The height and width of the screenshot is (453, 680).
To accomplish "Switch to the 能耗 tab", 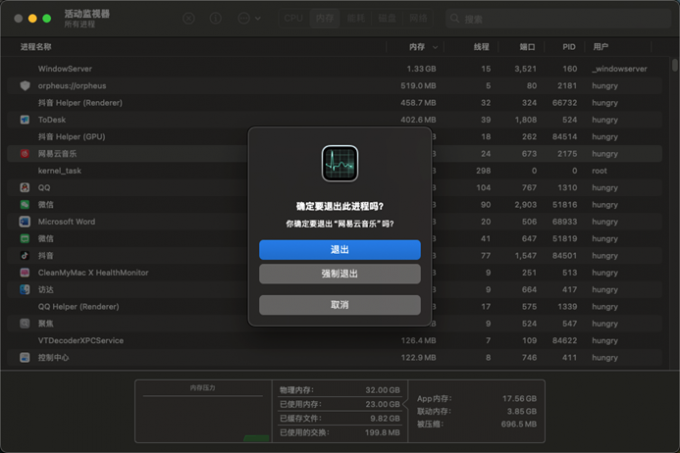I will (356, 19).
